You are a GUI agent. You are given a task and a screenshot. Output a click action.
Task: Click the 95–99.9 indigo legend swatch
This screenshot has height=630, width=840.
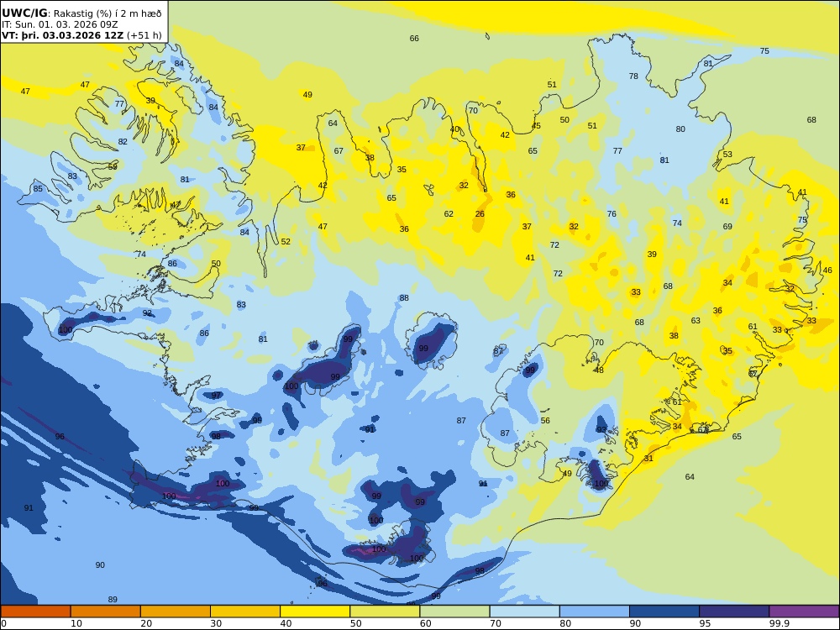pyautogui.click(x=734, y=612)
